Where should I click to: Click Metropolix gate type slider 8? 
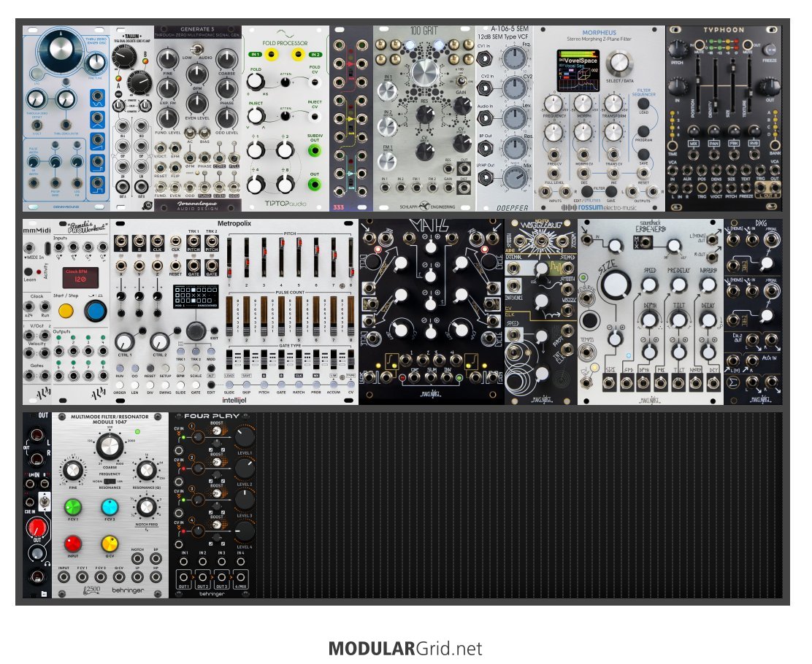point(351,360)
